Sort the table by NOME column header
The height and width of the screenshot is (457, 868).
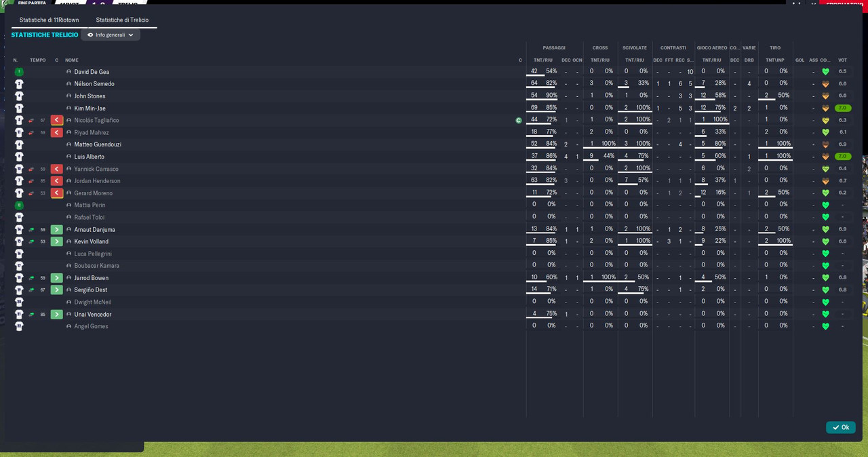click(x=72, y=60)
